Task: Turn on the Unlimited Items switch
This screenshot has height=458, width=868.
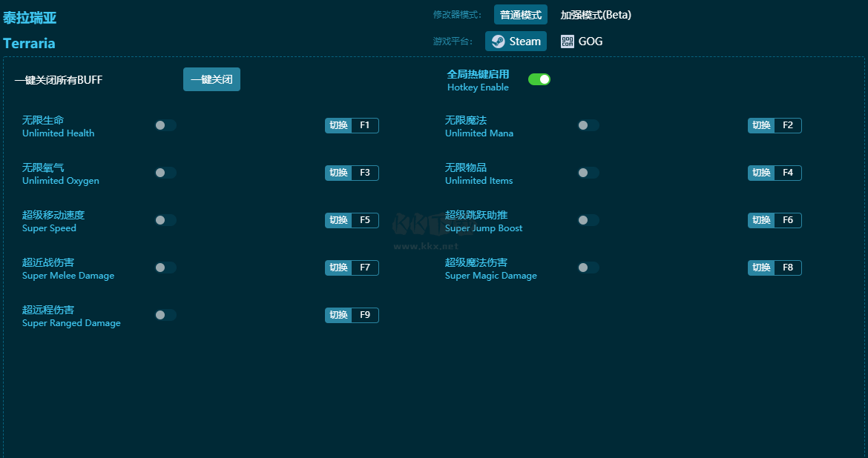Action: tap(588, 173)
